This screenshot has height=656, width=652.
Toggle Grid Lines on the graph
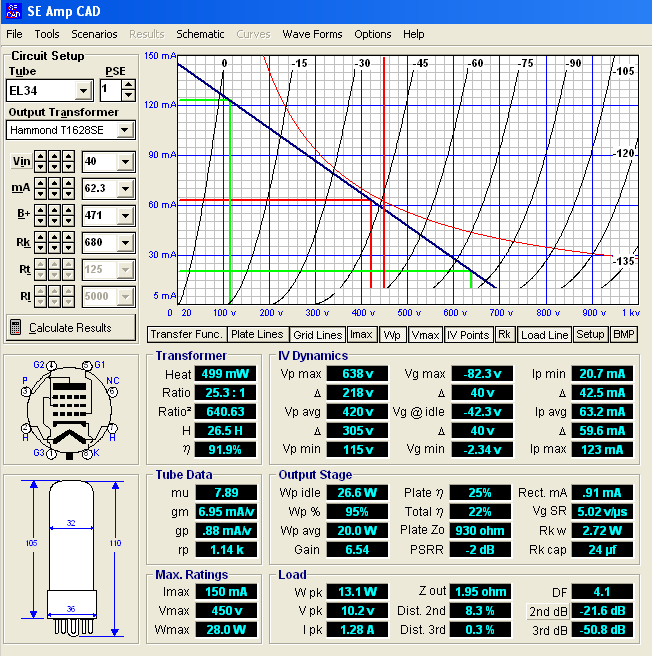coord(318,335)
